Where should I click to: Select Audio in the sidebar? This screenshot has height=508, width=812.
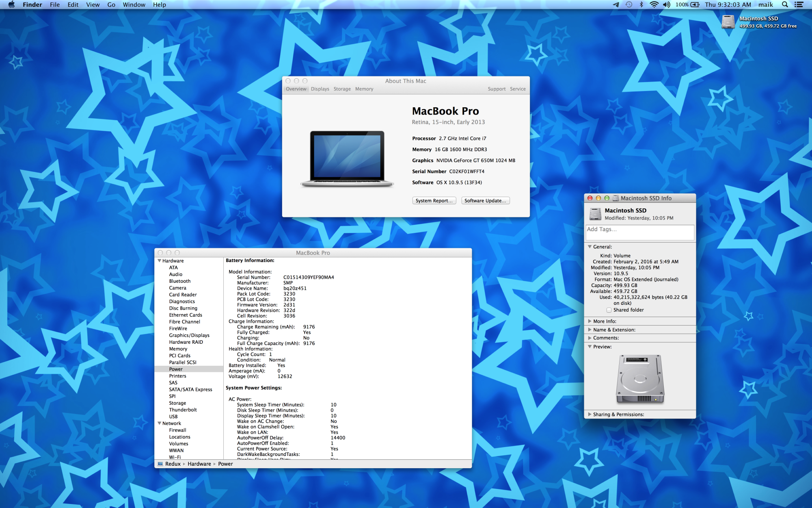coord(176,274)
